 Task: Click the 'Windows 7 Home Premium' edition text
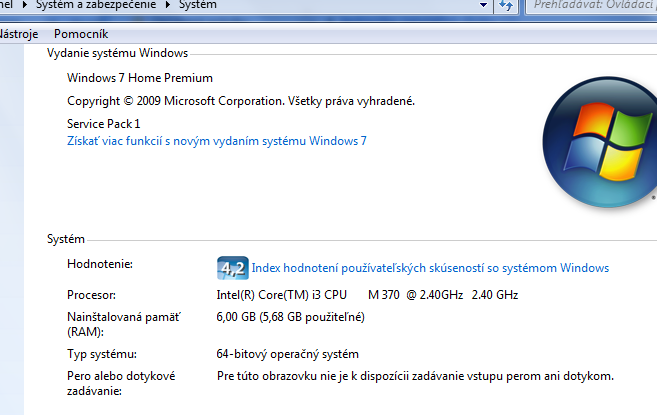click(x=140, y=78)
